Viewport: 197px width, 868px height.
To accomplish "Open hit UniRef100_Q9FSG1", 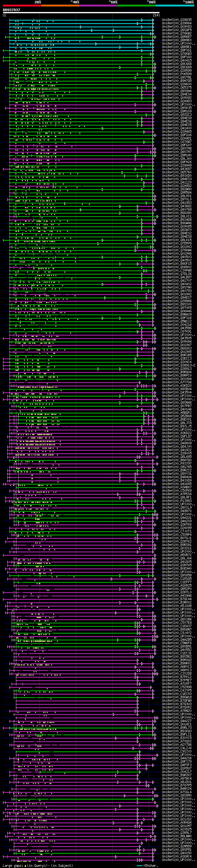I will point(176,50).
